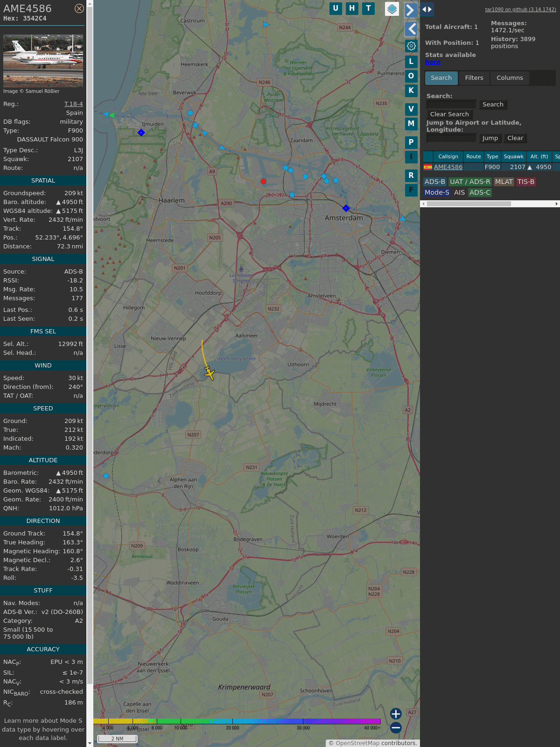Toggle the R map button

click(x=411, y=175)
